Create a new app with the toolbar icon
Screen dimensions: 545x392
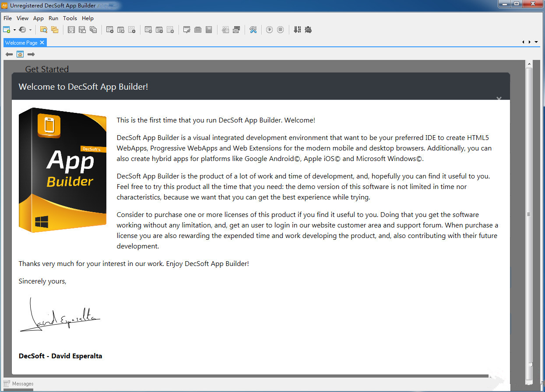point(7,29)
